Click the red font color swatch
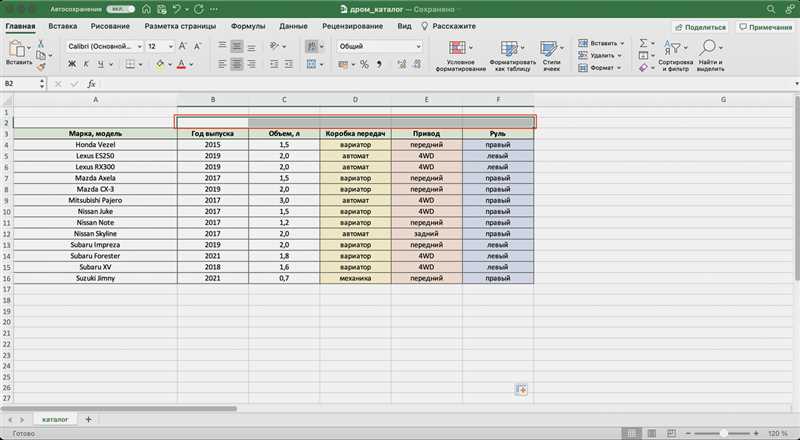The image size is (800, 440). [181, 65]
